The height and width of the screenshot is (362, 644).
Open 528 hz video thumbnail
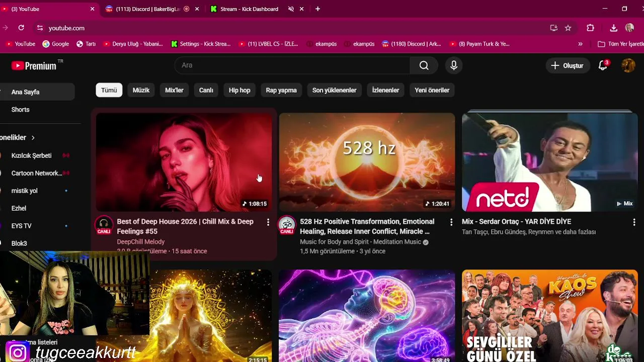coord(367,162)
